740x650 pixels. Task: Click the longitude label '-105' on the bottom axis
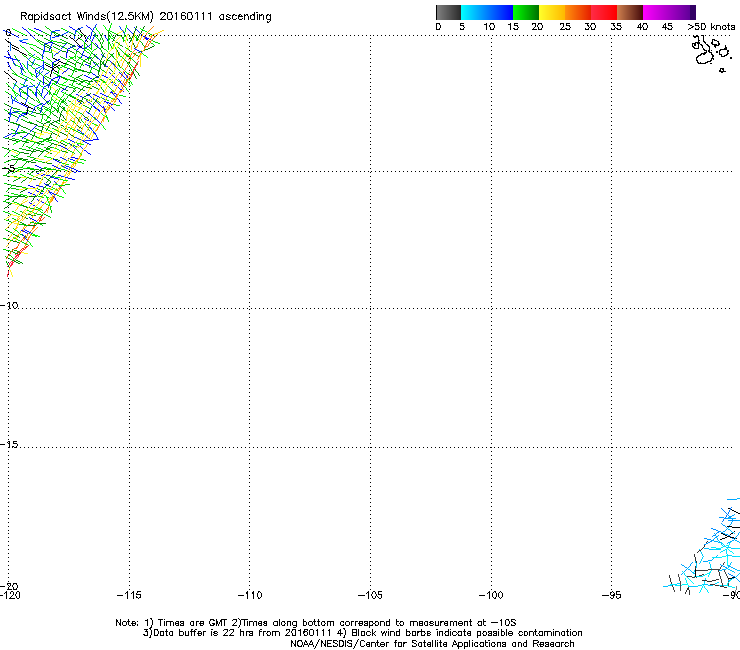(x=370, y=595)
